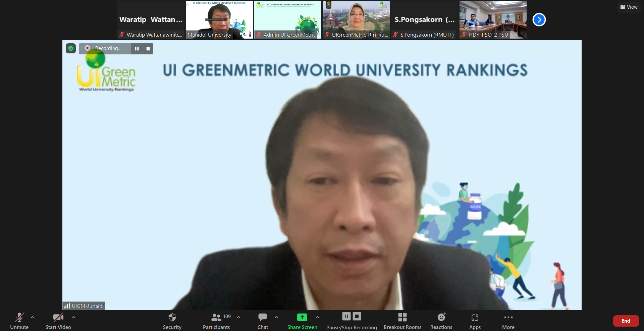Click the green encryption shield icon

click(71, 48)
